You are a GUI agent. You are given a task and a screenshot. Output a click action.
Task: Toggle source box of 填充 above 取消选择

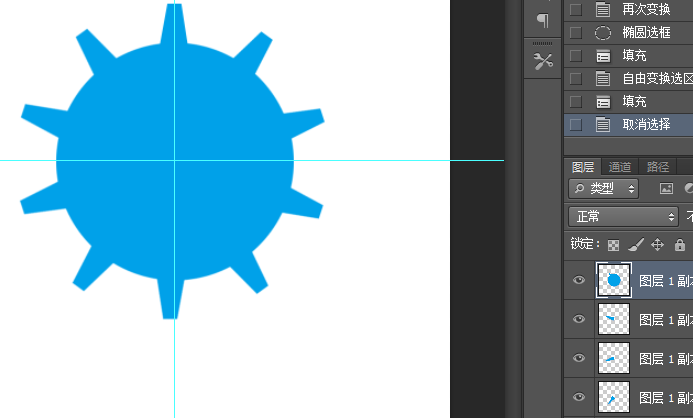pos(575,102)
